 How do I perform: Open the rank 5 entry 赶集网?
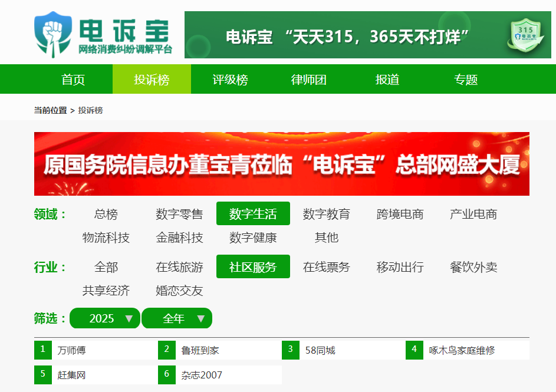[x=96, y=375]
